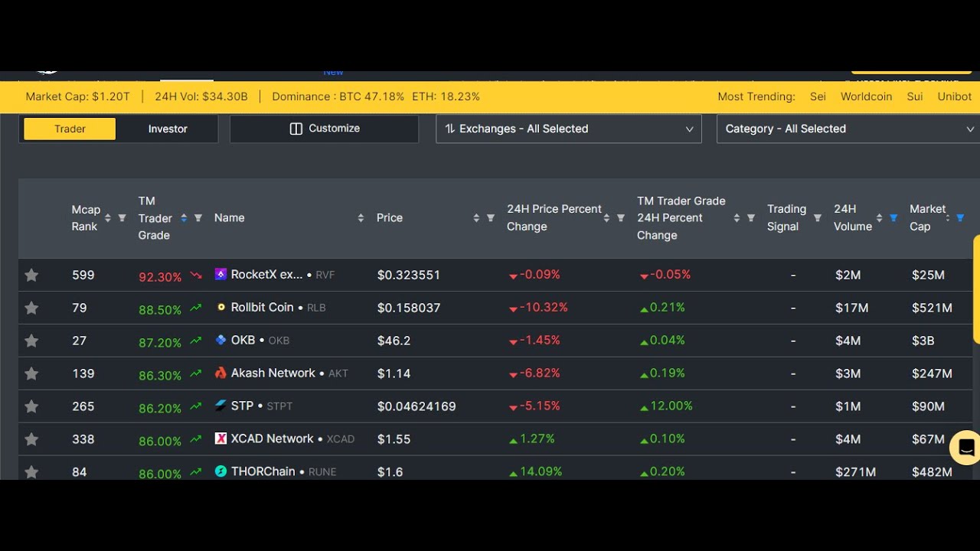Image resolution: width=980 pixels, height=551 pixels.
Task: Click OKB coin name
Action: point(243,340)
